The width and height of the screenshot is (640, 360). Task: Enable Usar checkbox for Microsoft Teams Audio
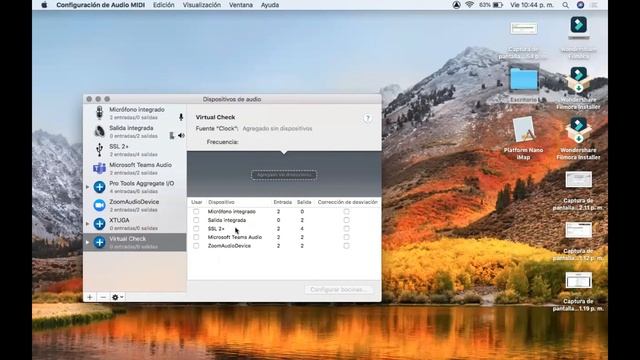(x=196, y=237)
